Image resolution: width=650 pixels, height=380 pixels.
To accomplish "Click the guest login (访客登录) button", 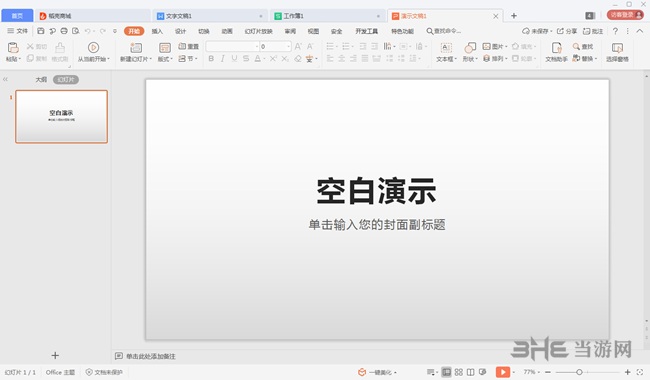I will click(x=625, y=15).
